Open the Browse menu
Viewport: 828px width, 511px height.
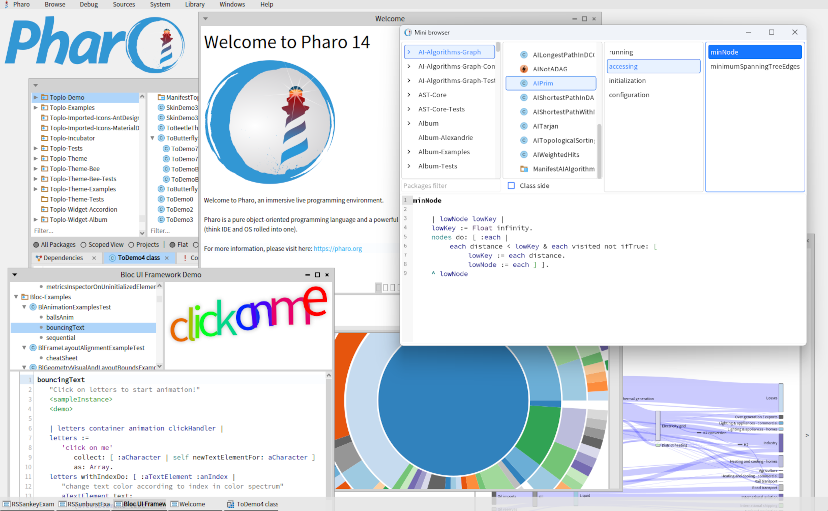(x=55, y=4)
